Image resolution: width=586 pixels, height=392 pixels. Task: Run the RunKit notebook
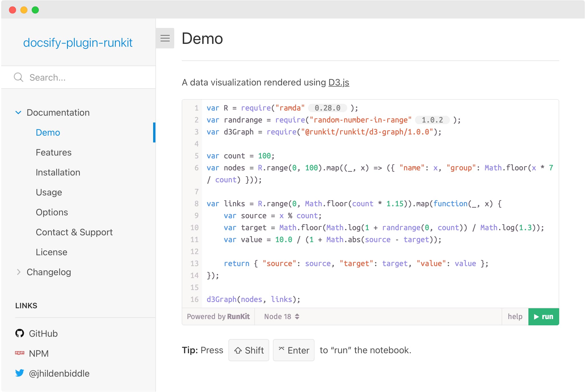click(543, 317)
